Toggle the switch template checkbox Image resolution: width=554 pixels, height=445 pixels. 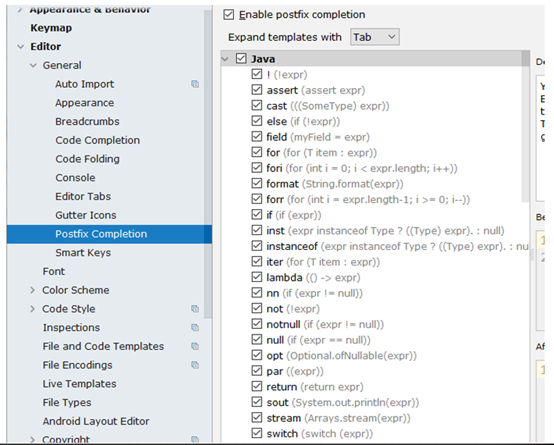tap(257, 433)
